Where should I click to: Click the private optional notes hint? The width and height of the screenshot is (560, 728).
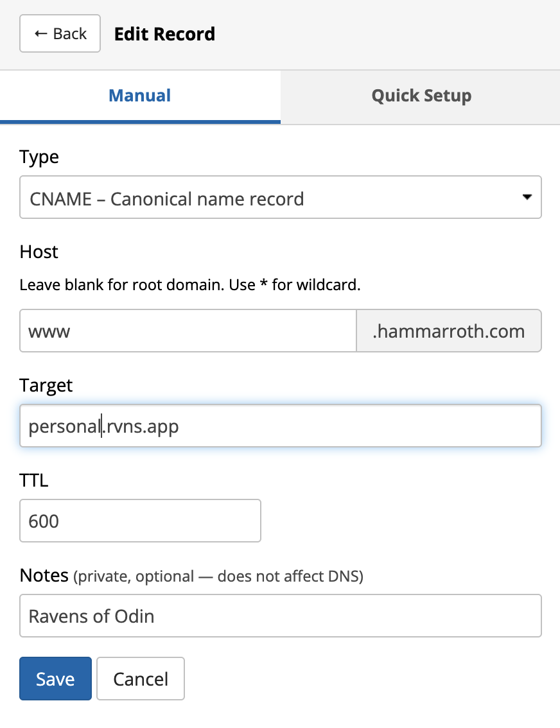219,576
